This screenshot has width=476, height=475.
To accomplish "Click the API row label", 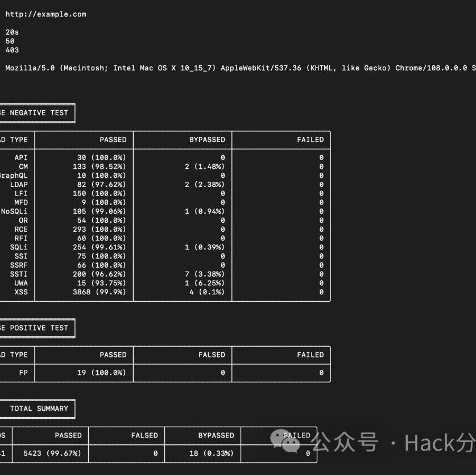I will 21,158.
